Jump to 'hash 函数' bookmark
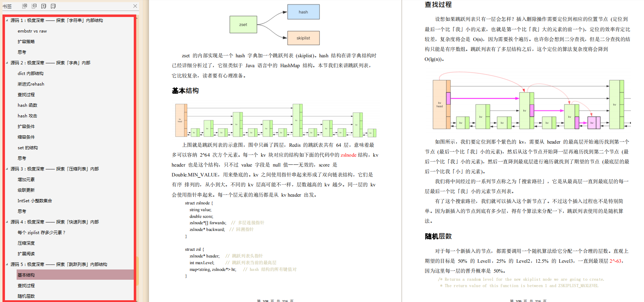 27,105
